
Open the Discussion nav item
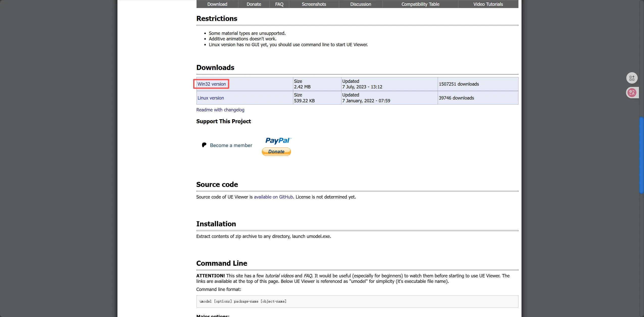tap(360, 4)
